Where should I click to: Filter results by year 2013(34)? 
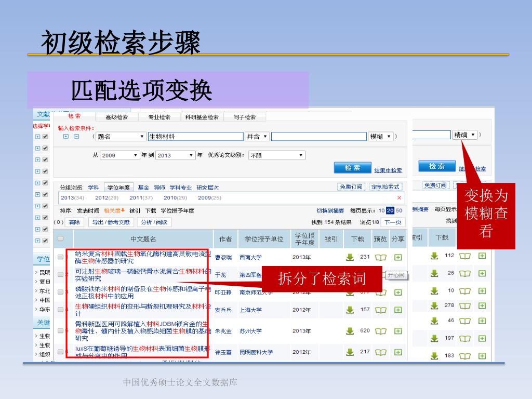[72, 198]
